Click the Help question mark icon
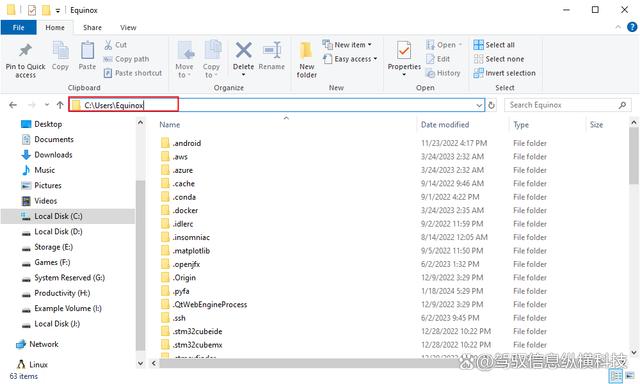Viewport: 640px width, 384px height. (x=632, y=27)
